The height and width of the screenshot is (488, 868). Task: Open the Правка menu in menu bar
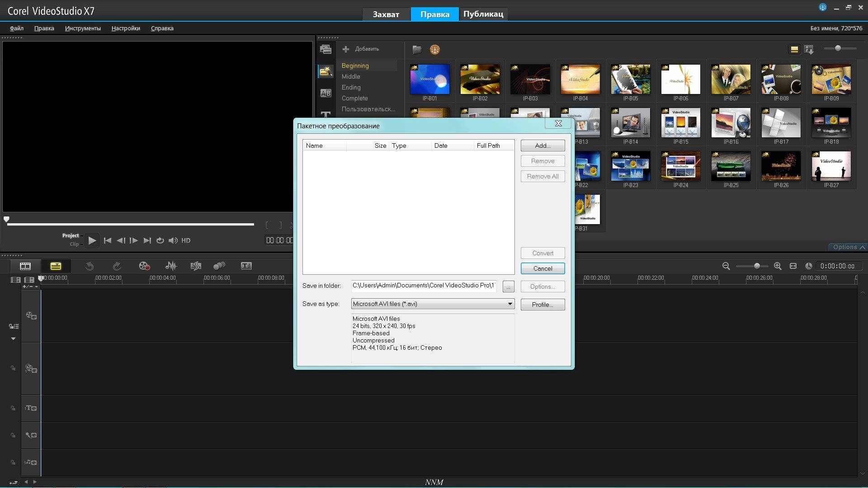click(x=44, y=28)
